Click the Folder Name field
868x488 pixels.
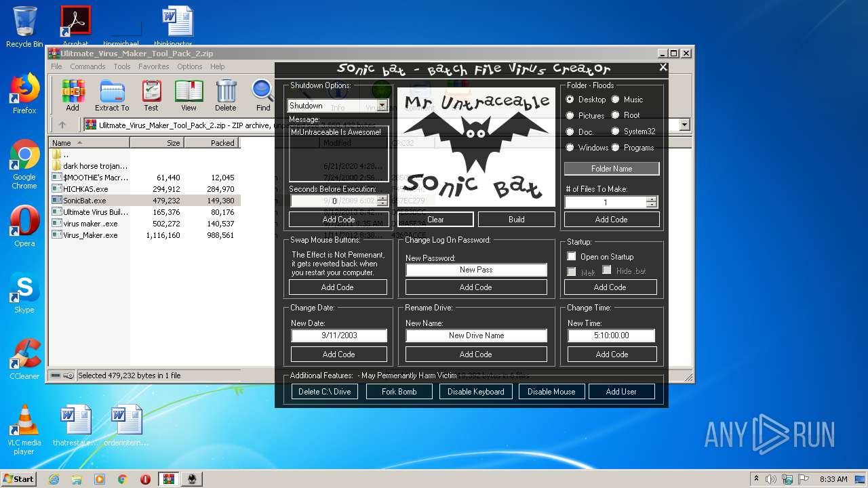(612, 168)
